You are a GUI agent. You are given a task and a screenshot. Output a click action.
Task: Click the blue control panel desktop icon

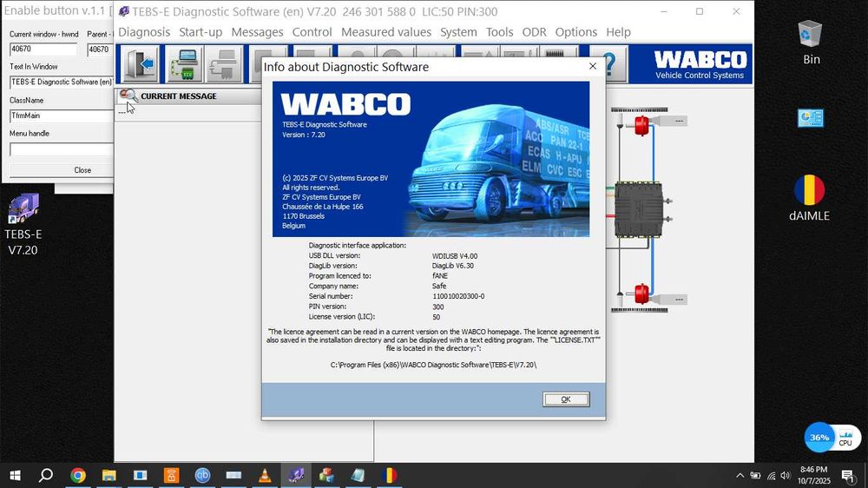click(x=811, y=118)
